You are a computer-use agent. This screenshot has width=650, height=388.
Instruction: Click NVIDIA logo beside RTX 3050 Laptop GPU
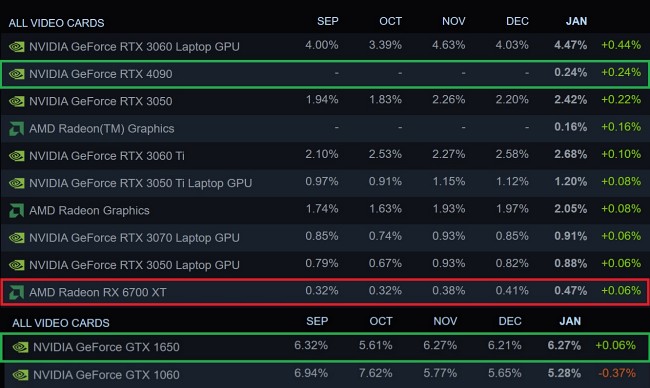click(17, 265)
